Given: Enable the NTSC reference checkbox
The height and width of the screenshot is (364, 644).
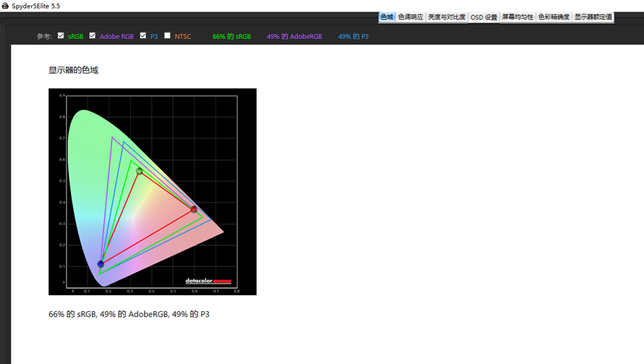Looking at the screenshot, I should tap(167, 35).
